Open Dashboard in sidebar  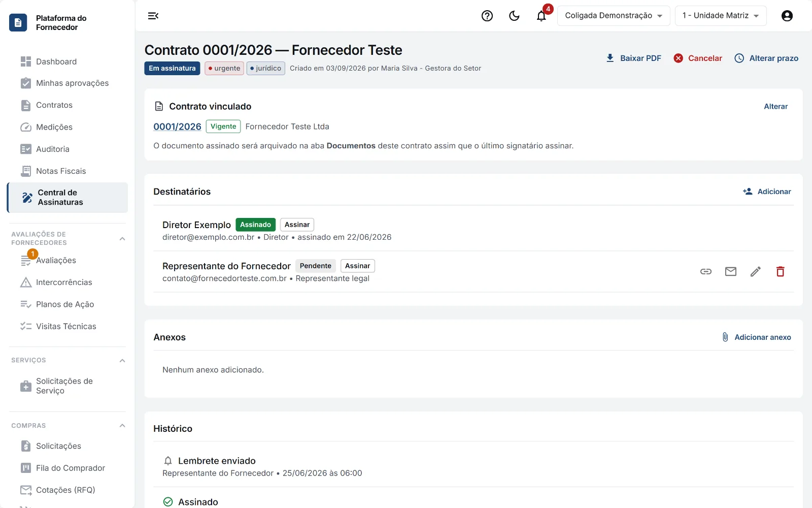(67, 61)
